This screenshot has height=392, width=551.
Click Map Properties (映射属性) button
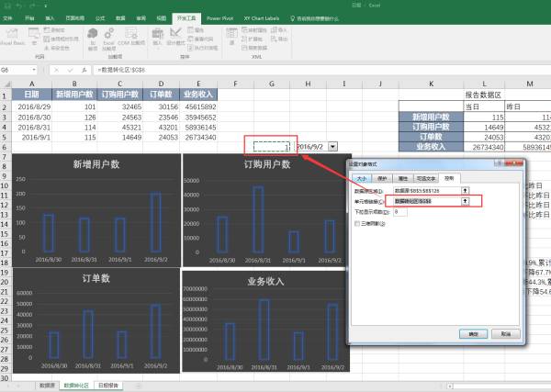pyautogui.click(x=254, y=30)
